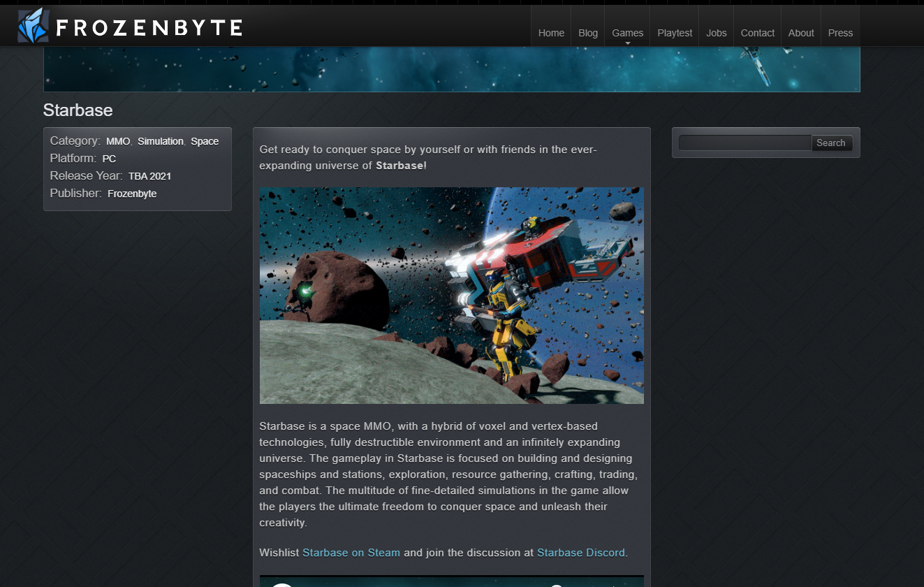Focus the search text field

[x=745, y=143]
